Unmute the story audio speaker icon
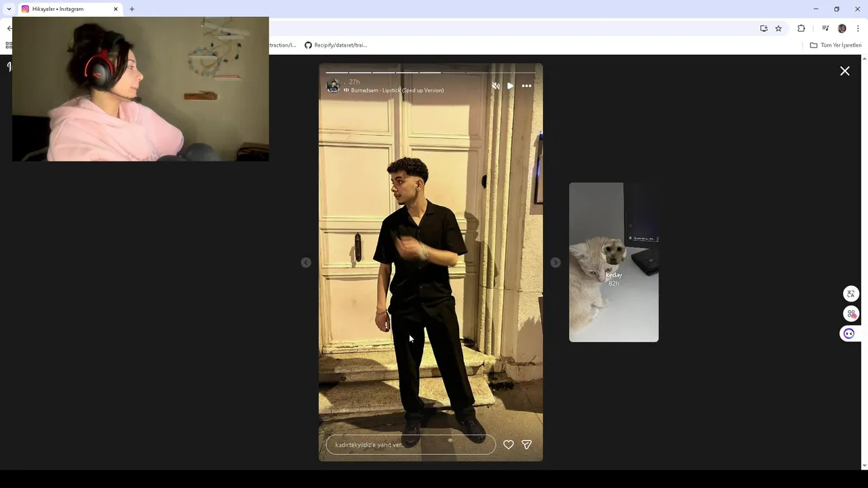Screen dimensions: 868x488 pos(496,86)
